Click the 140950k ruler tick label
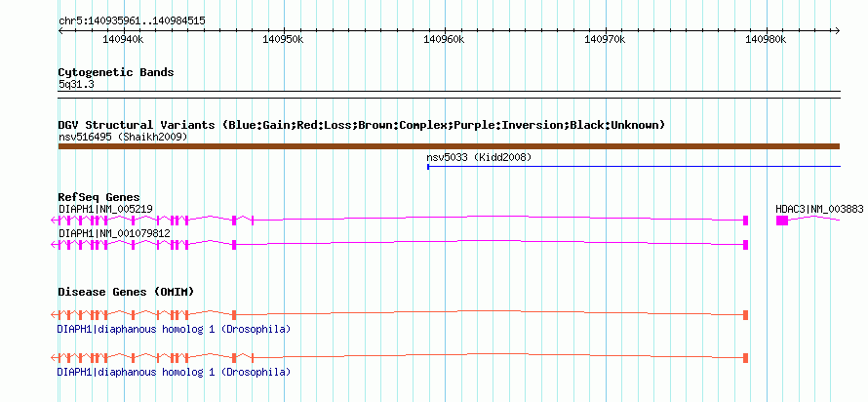868x402 pixels. click(284, 39)
